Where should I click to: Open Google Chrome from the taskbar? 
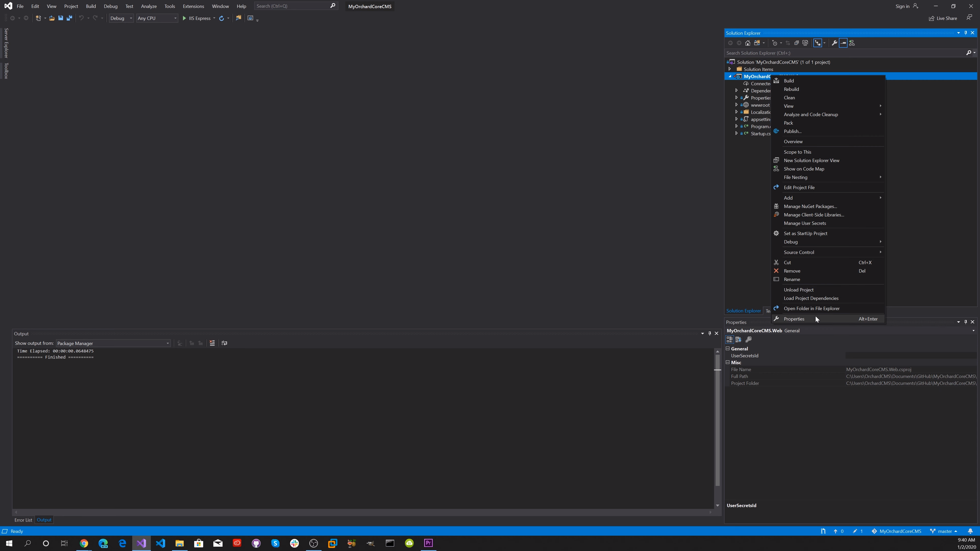[x=84, y=543]
